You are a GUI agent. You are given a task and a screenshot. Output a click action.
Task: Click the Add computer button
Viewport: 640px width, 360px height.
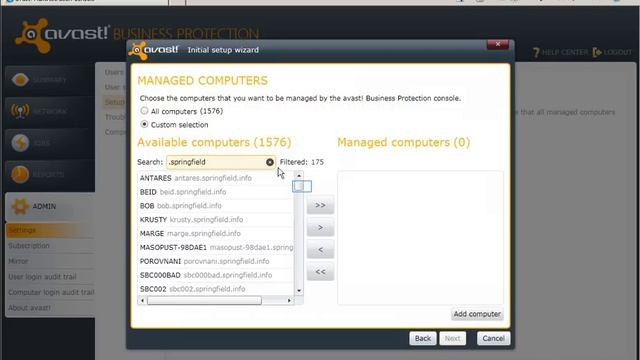pos(477,314)
